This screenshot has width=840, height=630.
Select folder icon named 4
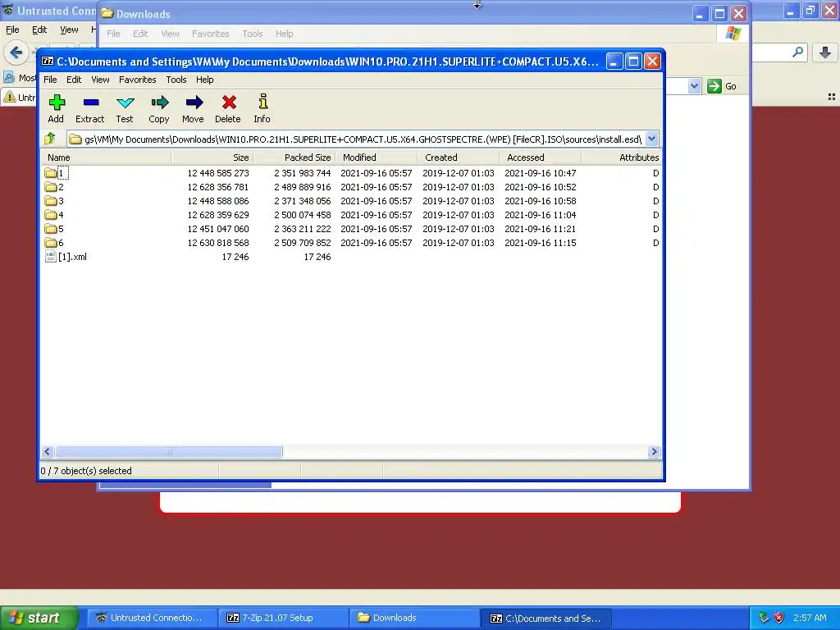pyautogui.click(x=51, y=215)
